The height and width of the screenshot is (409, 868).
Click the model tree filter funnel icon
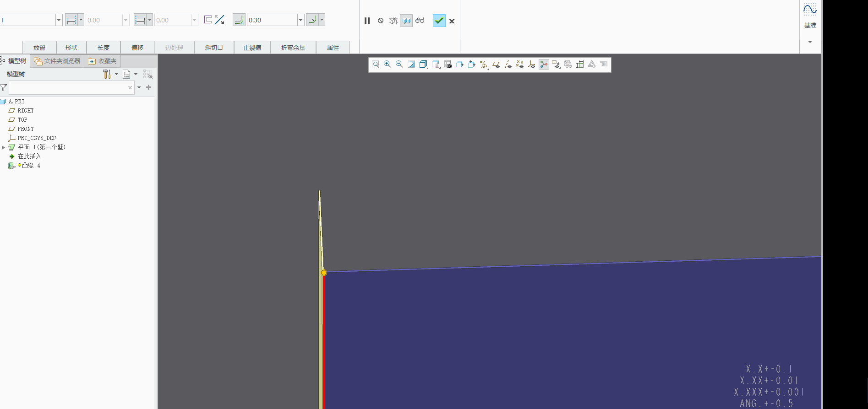tap(4, 87)
